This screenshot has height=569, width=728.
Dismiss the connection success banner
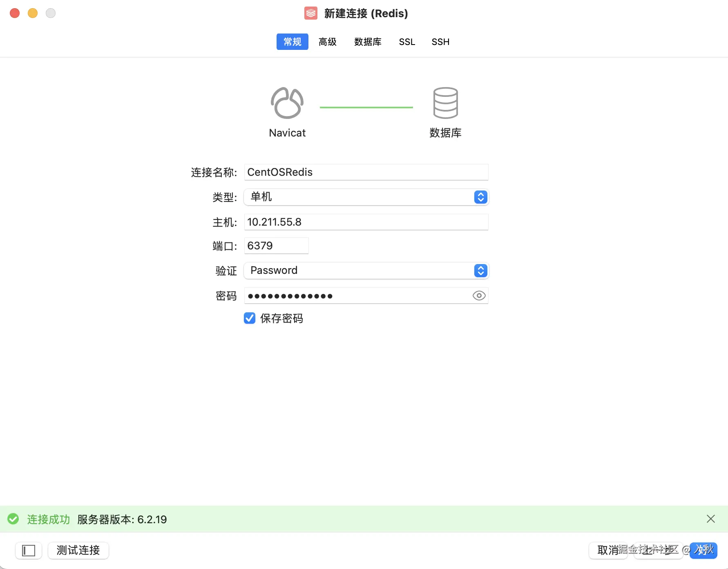tap(710, 519)
